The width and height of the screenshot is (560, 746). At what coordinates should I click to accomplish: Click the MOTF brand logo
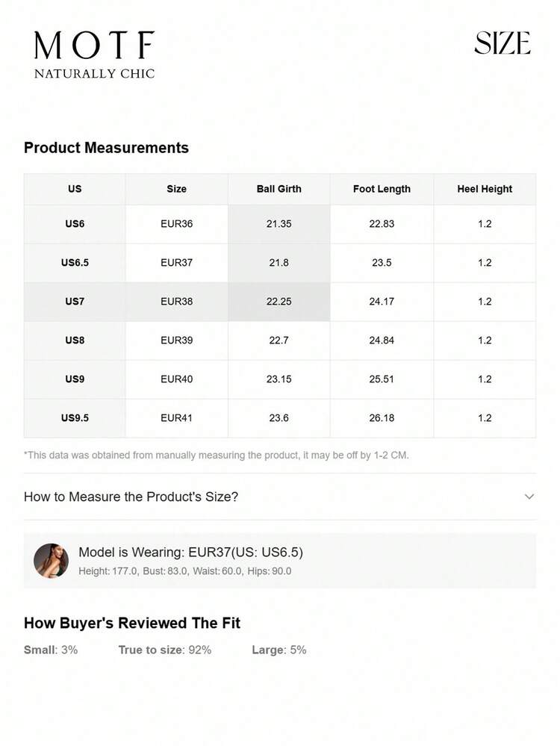click(94, 55)
